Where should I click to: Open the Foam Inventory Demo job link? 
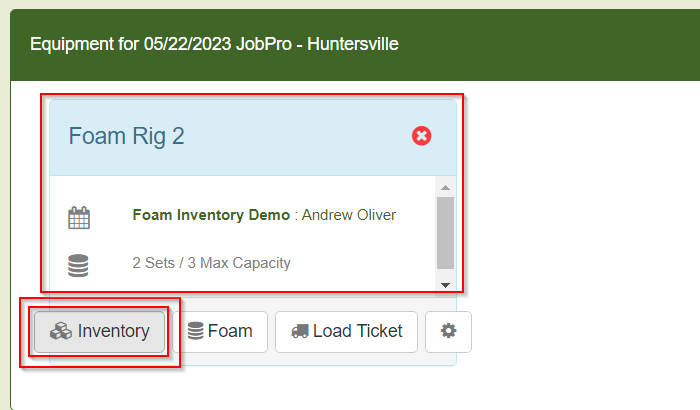coord(211,215)
